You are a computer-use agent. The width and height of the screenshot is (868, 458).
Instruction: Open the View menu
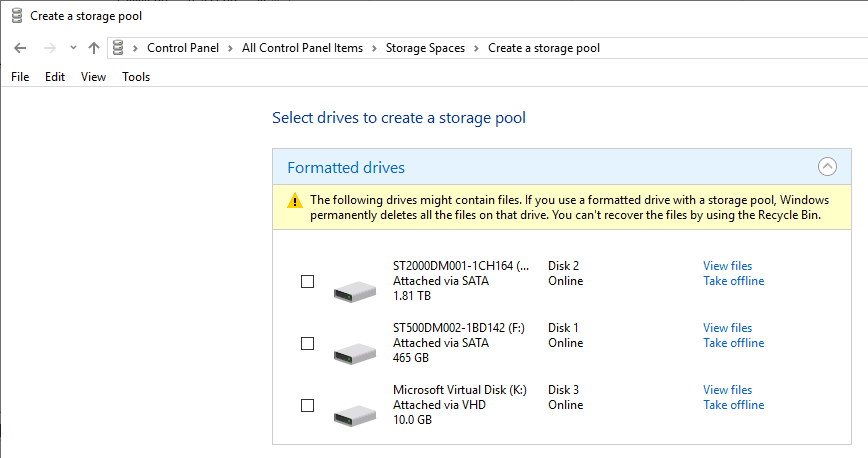(x=93, y=77)
